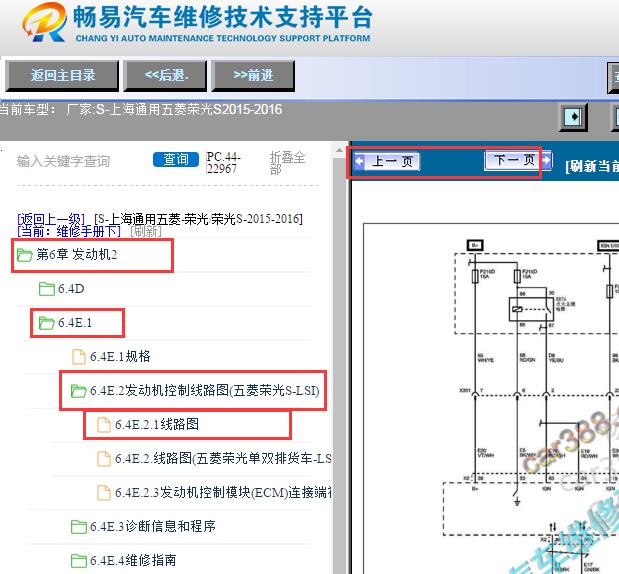
Task: Expand the 6.4D folder
Action: [x=71, y=289]
